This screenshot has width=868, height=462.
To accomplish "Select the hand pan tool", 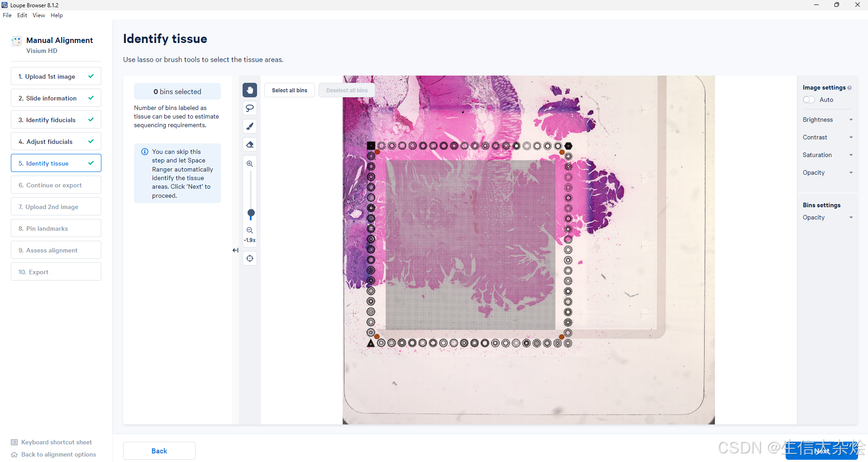I will coord(250,90).
